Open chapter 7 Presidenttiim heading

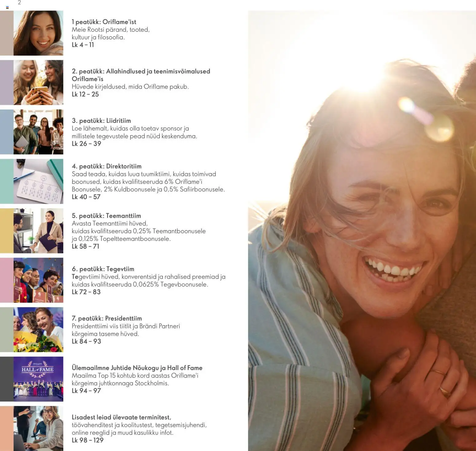point(107,318)
